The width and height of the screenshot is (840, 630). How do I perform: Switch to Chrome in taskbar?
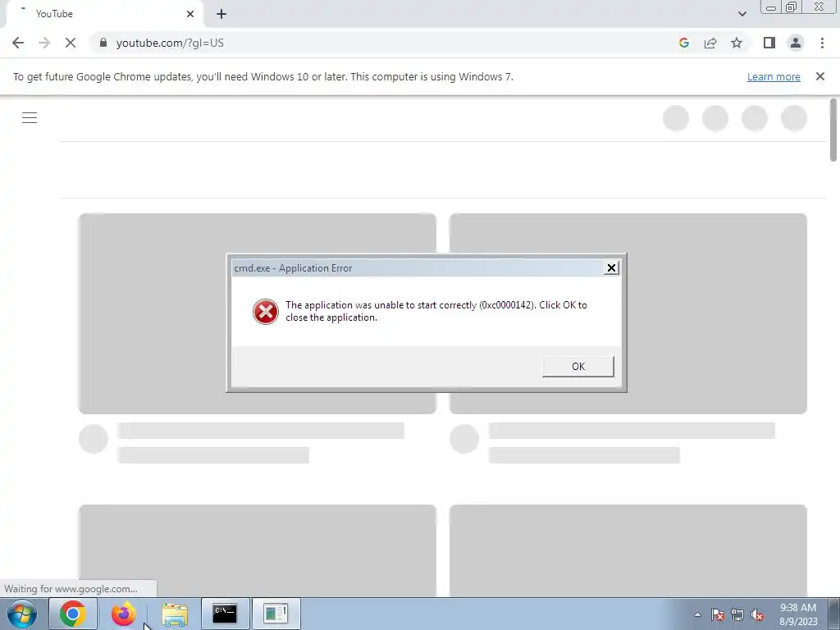click(x=73, y=614)
